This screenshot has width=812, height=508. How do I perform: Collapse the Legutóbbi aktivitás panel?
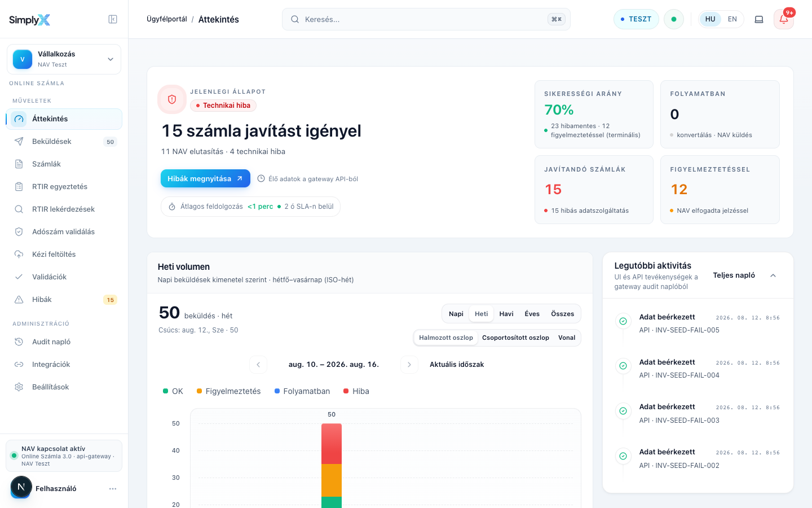(773, 275)
